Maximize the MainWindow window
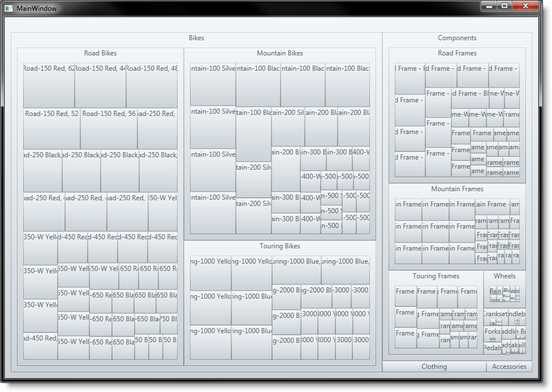The height and width of the screenshot is (392, 552). 504,6
